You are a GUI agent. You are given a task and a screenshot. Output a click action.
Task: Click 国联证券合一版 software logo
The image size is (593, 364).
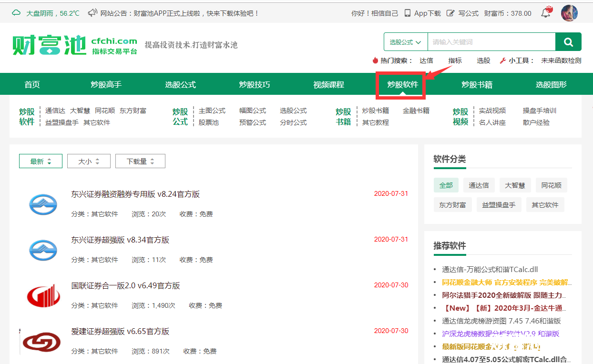[43, 296]
